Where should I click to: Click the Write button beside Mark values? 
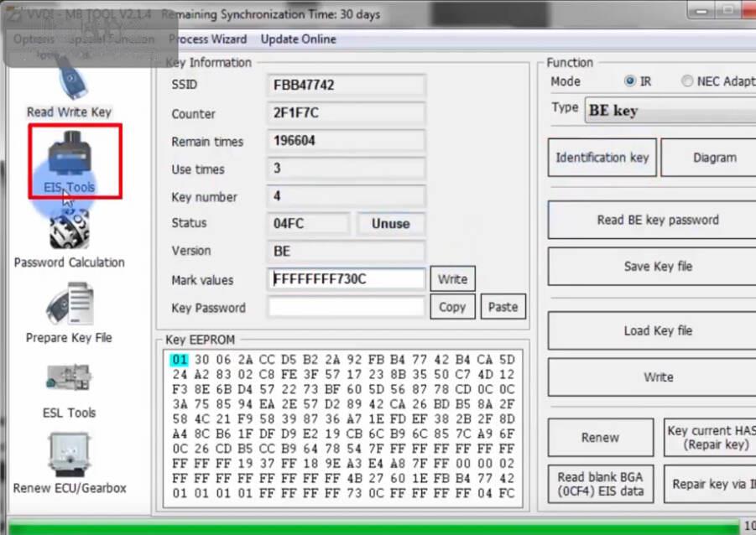pos(452,279)
